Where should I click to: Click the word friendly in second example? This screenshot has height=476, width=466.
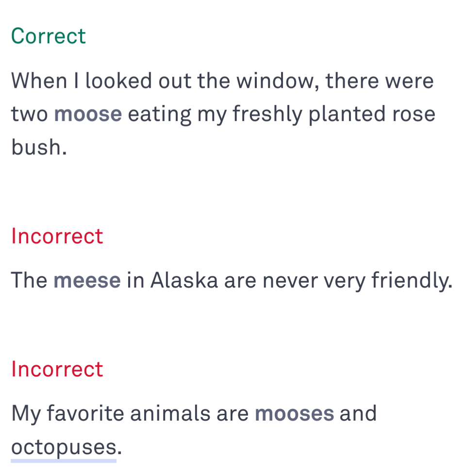tap(410, 281)
